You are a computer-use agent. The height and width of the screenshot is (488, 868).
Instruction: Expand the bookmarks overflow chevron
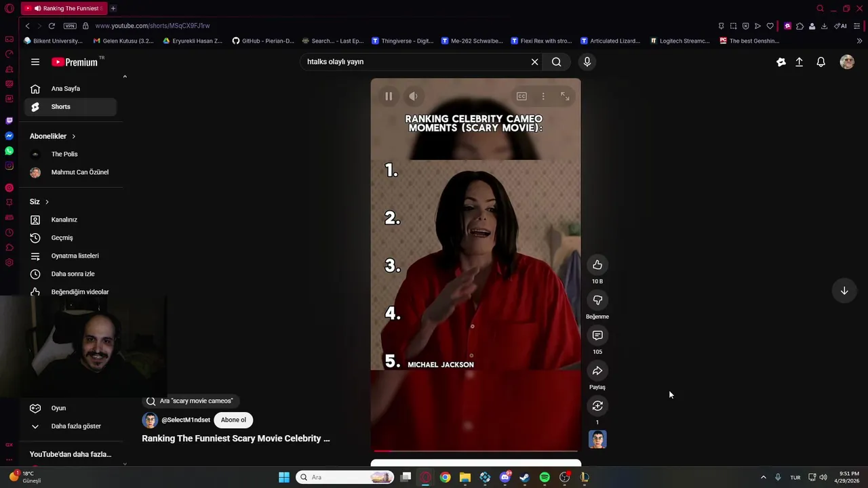859,41
